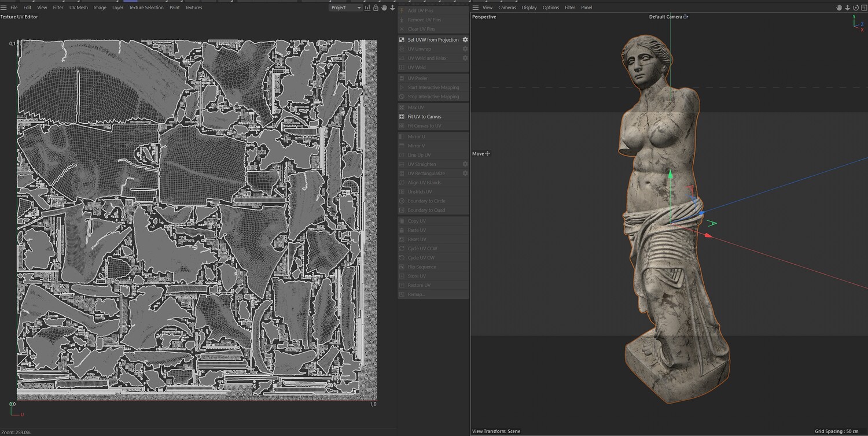Click the Grid Spacing status text

pos(837,431)
